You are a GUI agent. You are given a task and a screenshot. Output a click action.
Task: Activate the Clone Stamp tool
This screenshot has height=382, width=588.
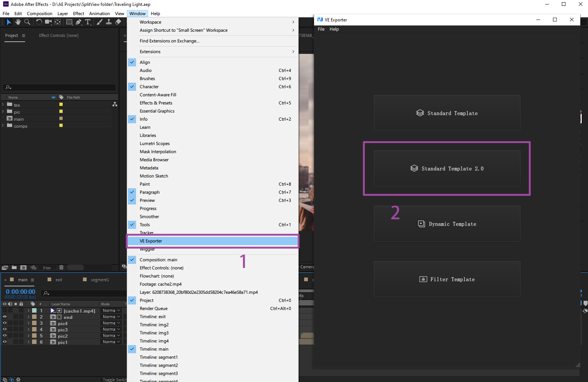[109, 22]
